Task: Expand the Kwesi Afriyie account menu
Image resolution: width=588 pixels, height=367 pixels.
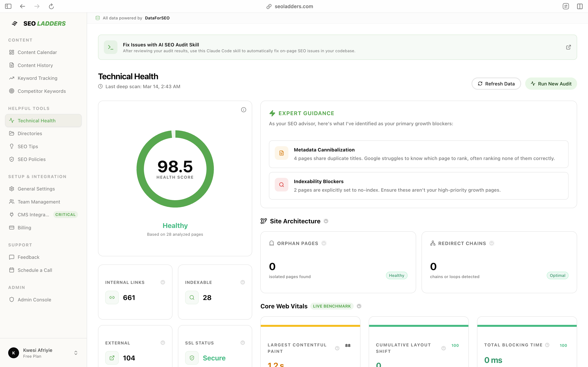Action: pyautogui.click(x=76, y=353)
